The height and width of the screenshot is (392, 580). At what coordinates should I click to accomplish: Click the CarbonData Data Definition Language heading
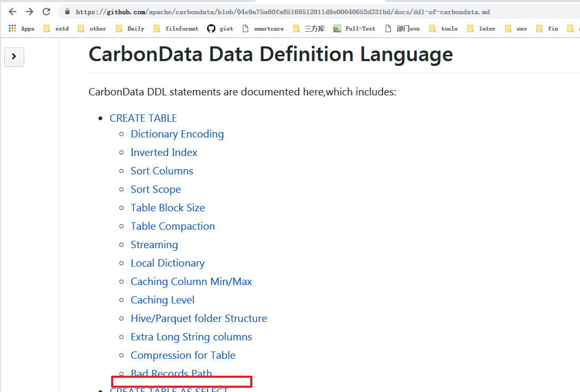click(x=270, y=54)
